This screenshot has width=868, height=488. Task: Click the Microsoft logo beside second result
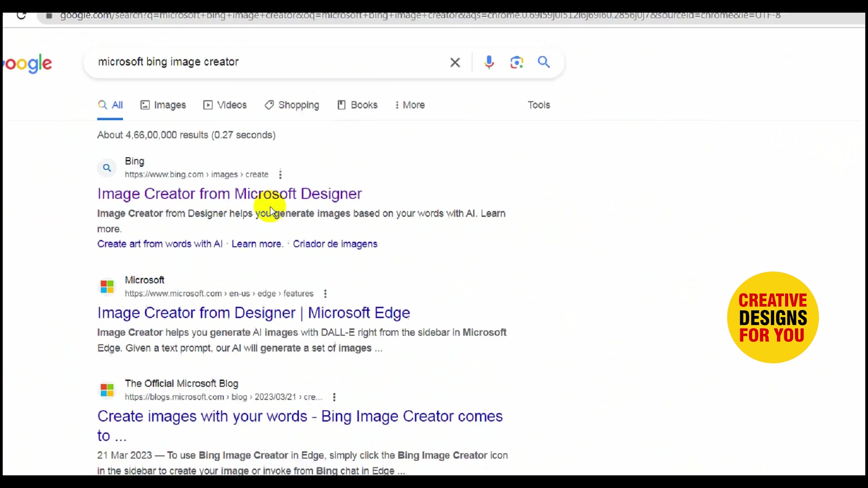pyautogui.click(x=107, y=286)
